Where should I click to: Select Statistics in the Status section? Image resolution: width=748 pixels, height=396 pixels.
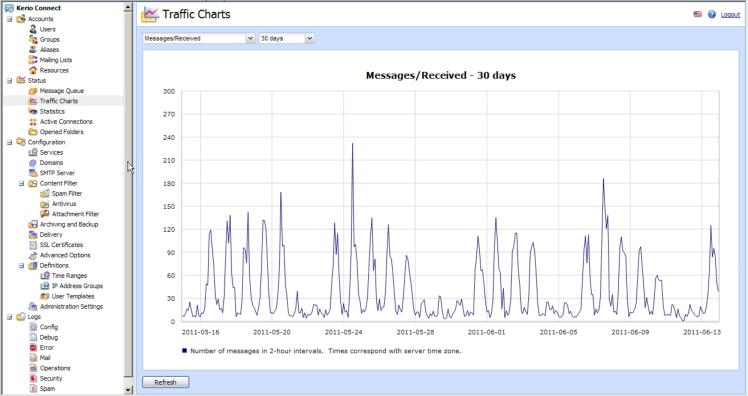(52, 111)
